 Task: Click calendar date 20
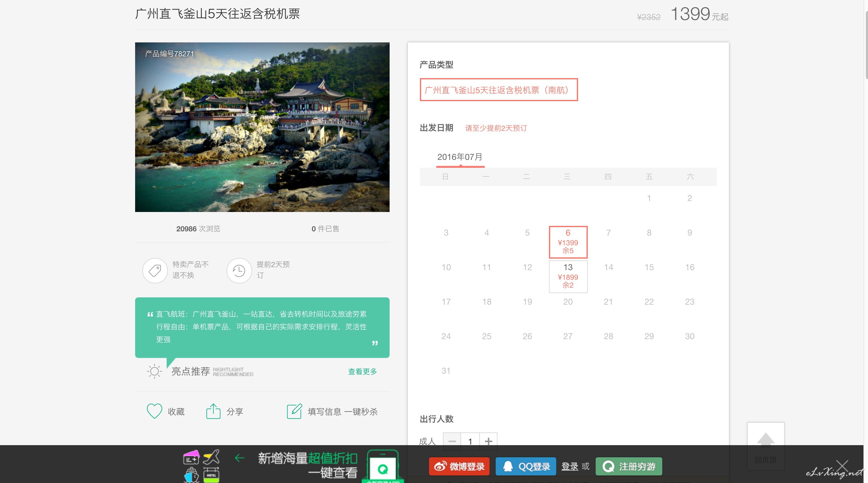point(568,302)
